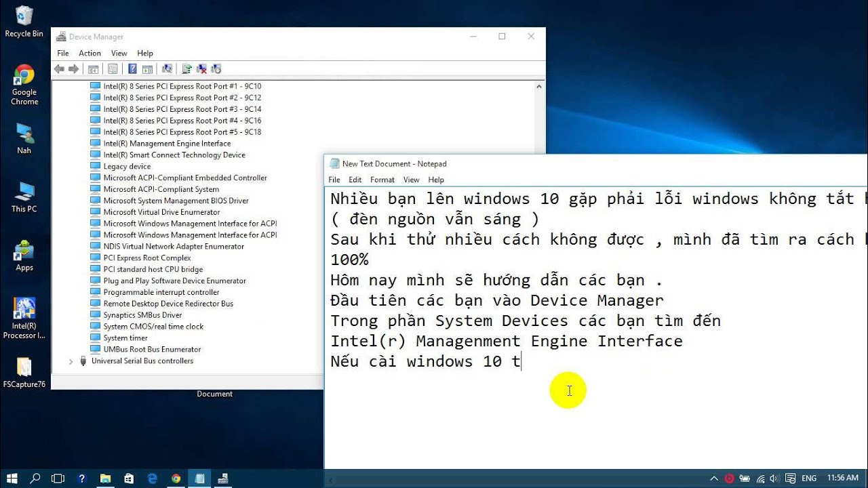Select the This PC desktop icon
The height and width of the screenshot is (488, 868).
pyautogui.click(x=24, y=197)
